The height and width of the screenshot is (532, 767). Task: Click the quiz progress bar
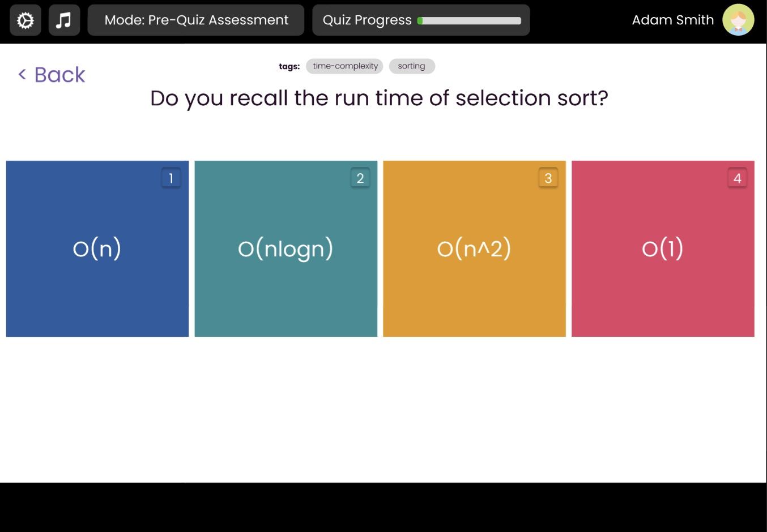point(469,21)
